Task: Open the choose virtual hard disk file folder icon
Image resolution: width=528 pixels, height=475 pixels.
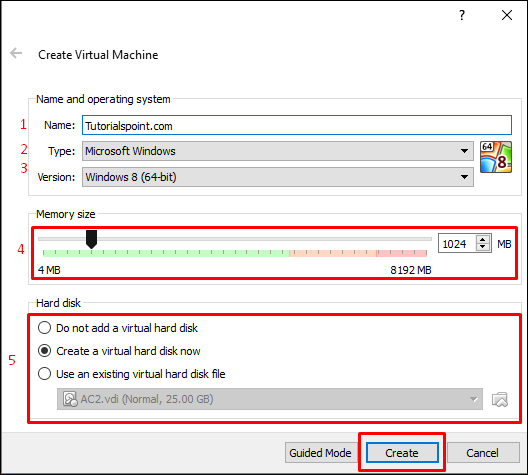Action: click(500, 399)
